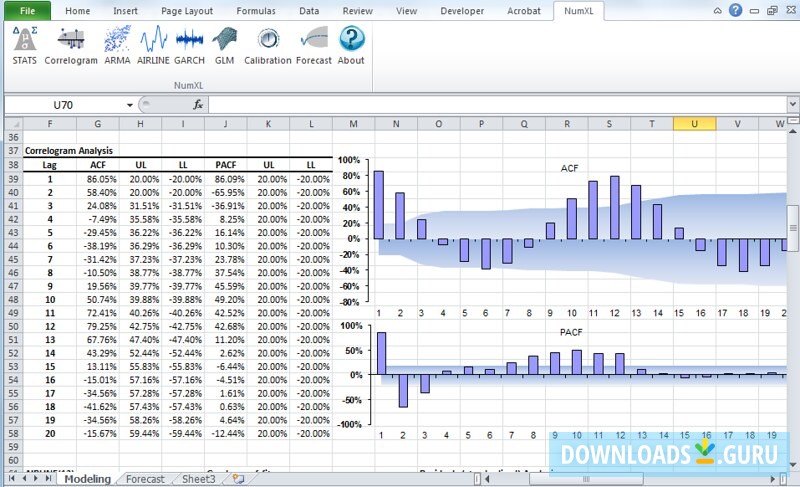Click the insert function fx button
This screenshot has width=800, height=487.
[198, 105]
